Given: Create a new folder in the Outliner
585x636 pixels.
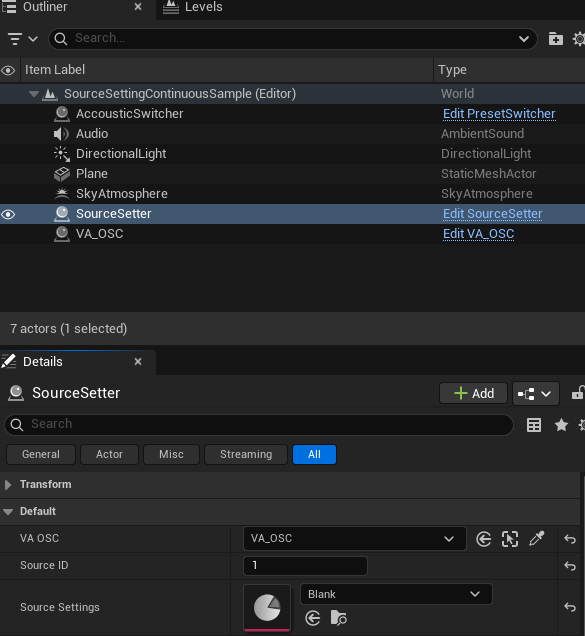Looking at the screenshot, I should pyautogui.click(x=555, y=39).
